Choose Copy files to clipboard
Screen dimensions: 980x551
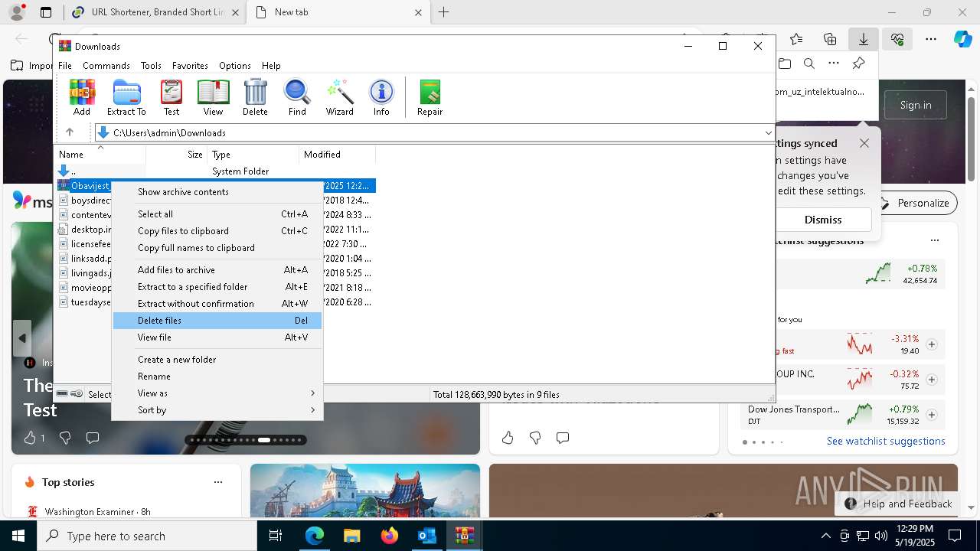click(x=217, y=231)
